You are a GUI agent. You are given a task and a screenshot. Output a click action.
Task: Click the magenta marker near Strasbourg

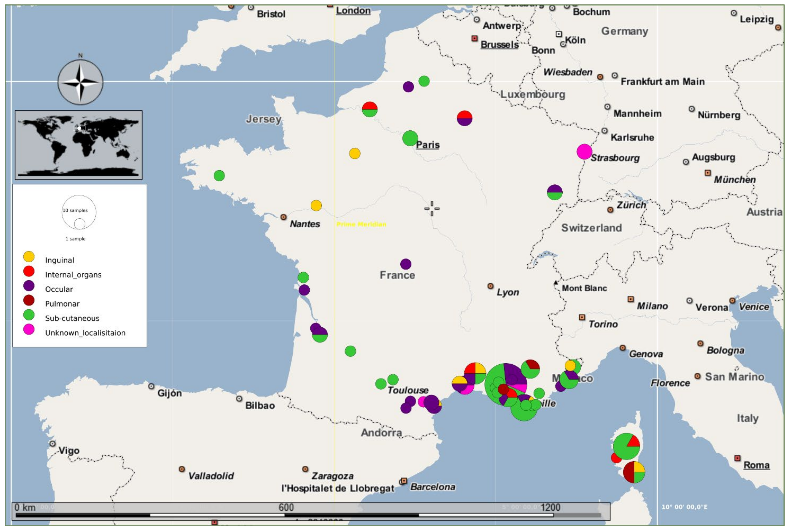[x=584, y=151]
